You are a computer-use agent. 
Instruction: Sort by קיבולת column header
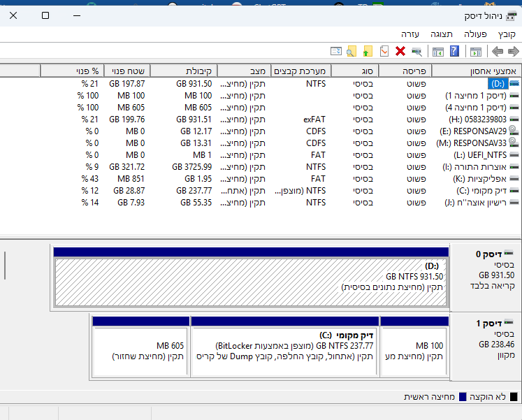tap(183, 71)
